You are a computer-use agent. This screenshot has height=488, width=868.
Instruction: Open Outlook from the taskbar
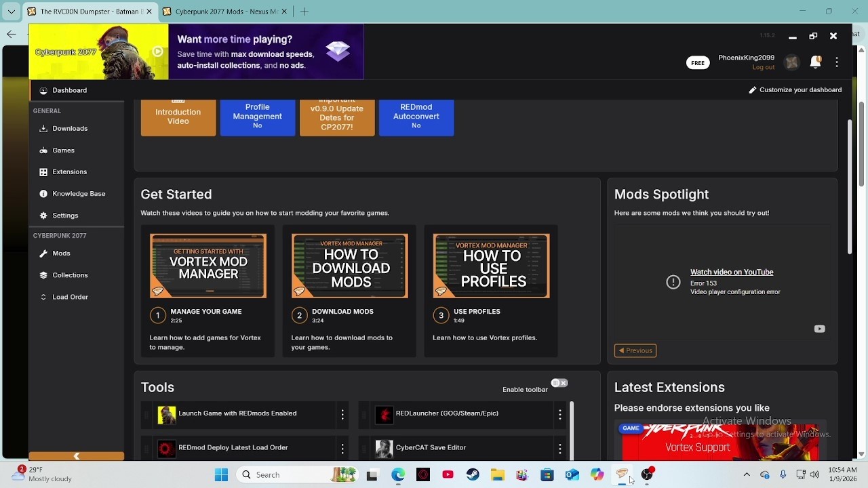572,475
